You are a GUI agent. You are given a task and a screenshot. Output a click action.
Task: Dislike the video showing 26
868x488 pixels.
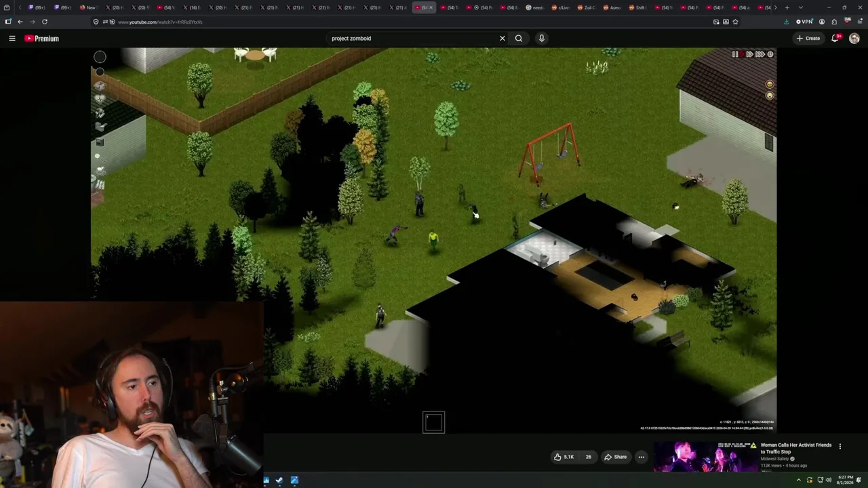(588, 457)
